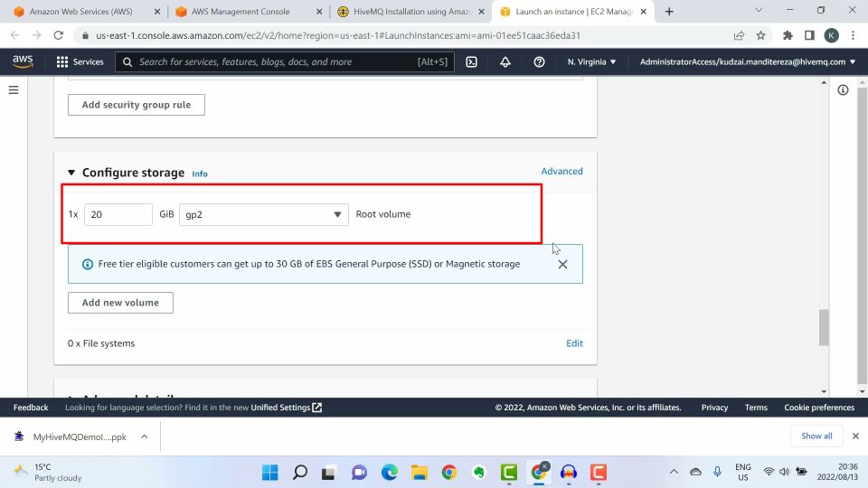Image resolution: width=868 pixels, height=488 pixels.
Task: Close the downloads bar
Action: (x=855, y=436)
